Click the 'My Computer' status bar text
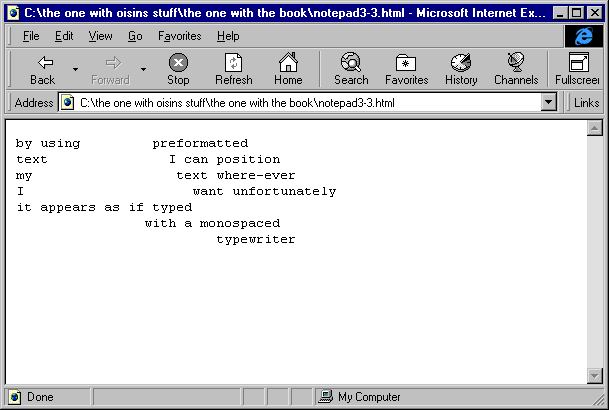Image resolution: width=609 pixels, height=410 pixels. click(369, 397)
